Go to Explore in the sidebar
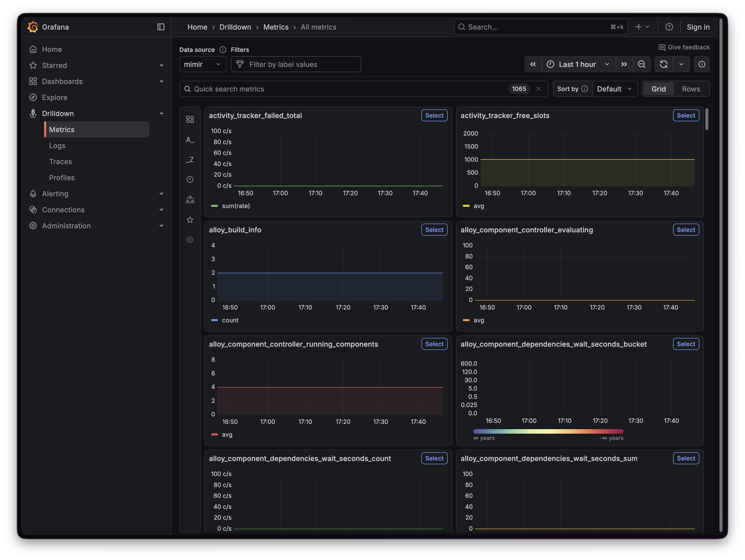Image resolution: width=745 pixels, height=560 pixels. click(55, 97)
